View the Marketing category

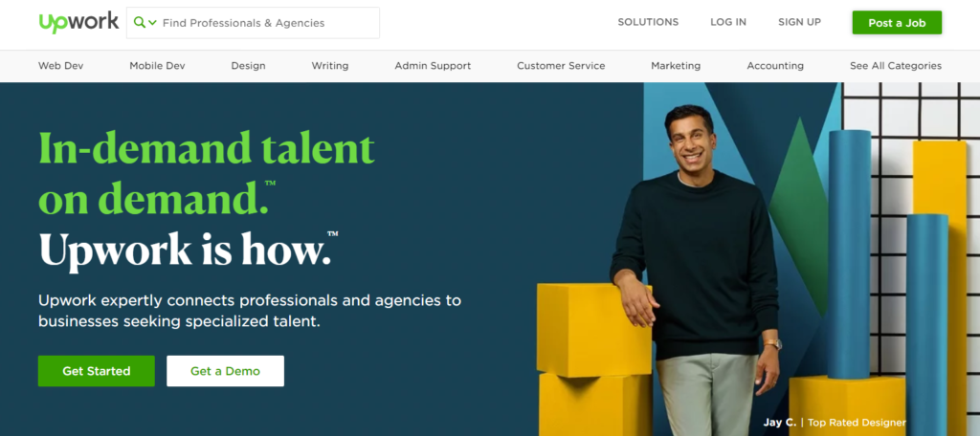676,66
